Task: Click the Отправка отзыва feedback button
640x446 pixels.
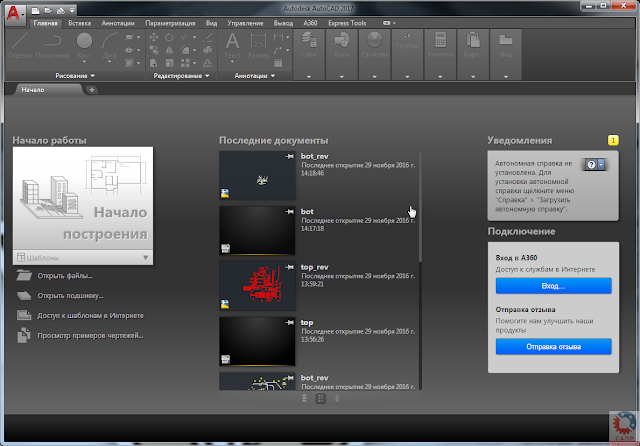Action: (553, 347)
